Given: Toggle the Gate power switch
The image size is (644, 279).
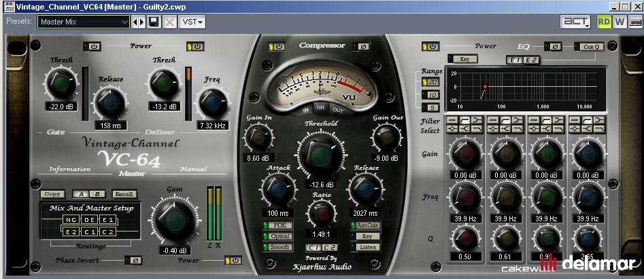Looking at the screenshot, I should (92, 47).
